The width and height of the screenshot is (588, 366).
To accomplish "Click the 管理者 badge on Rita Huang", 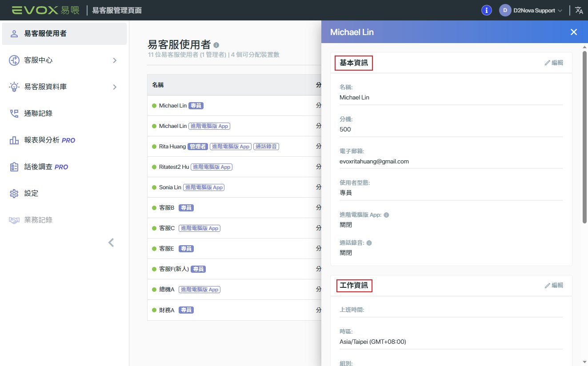I will 198,147.
